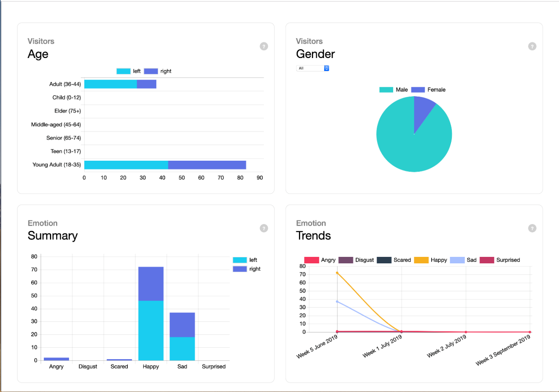Viewport: 559px width, 392px height.
Task: Click Sad data point at Week 5 June 2019
Action: 337,302
